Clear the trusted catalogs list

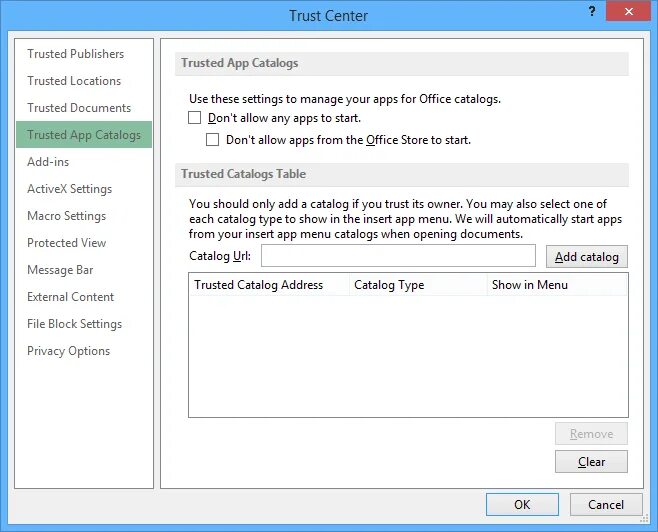click(591, 462)
